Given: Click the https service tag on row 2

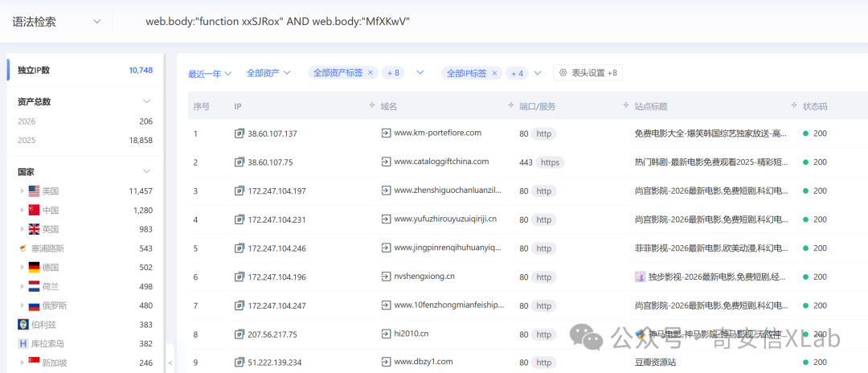Looking at the screenshot, I should click(550, 162).
